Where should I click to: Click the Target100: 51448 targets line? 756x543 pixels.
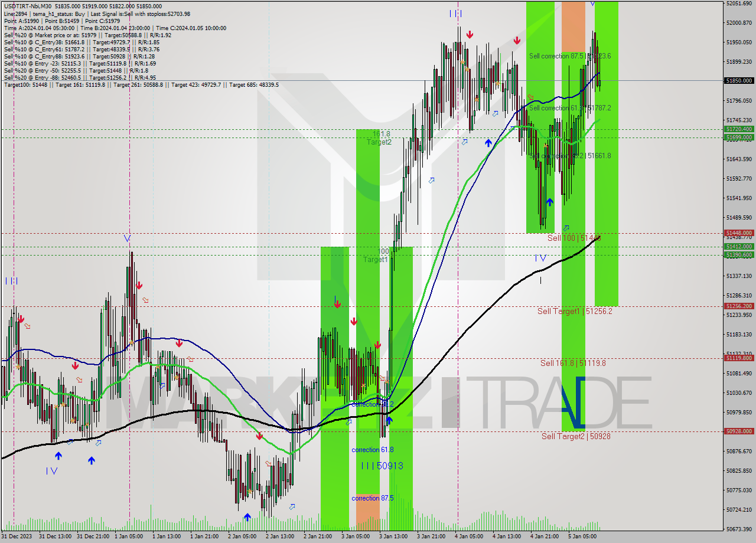coord(141,85)
